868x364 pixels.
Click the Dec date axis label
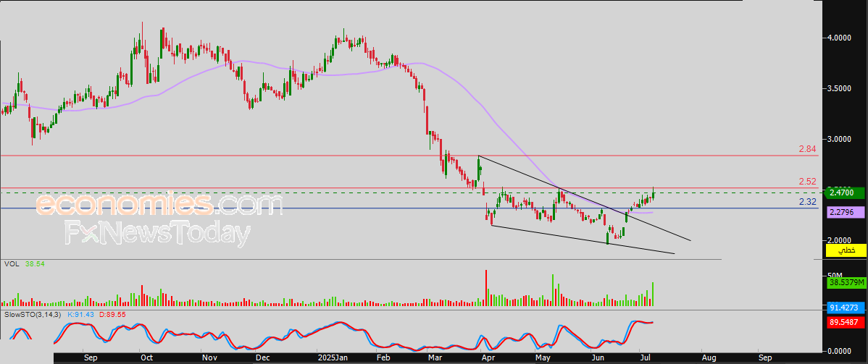pyautogui.click(x=264, y=358)
